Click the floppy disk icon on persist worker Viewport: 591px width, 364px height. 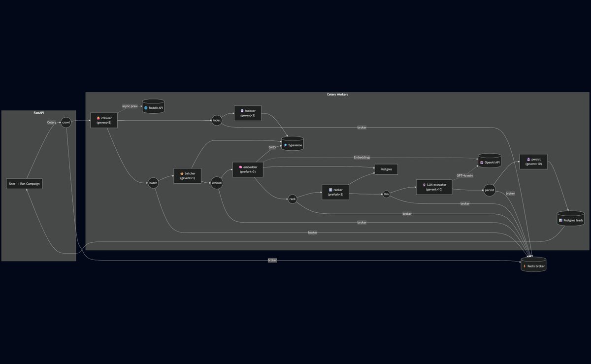coord(528,159)
